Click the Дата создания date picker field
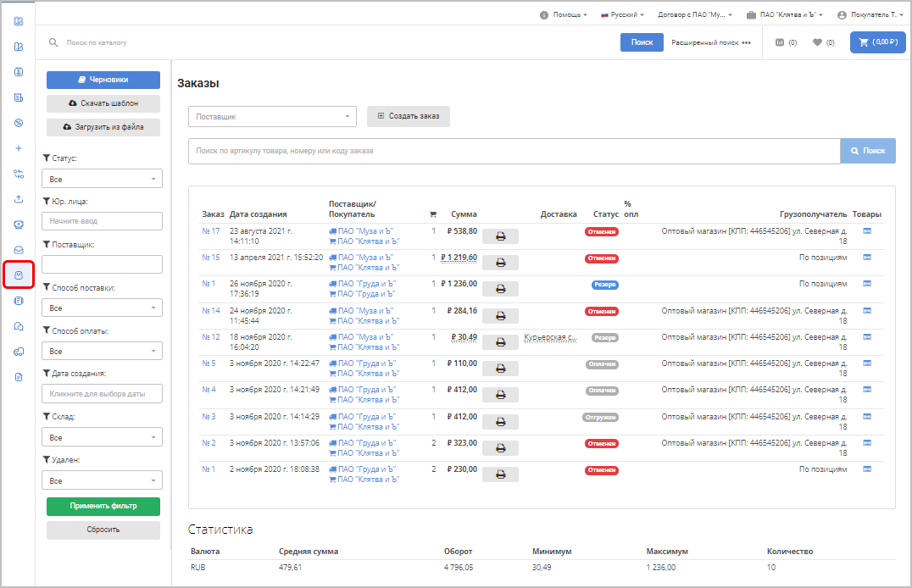This screenshot has width=912, height=588. (102, 394)
